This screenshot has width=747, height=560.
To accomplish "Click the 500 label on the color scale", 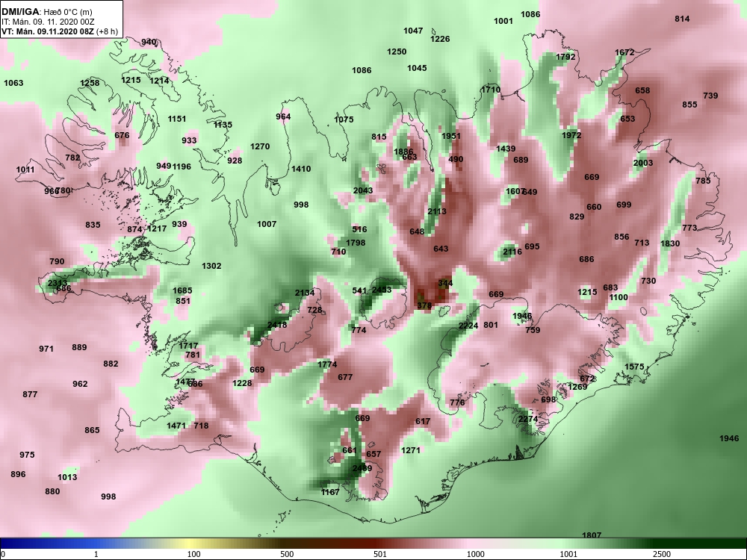I will [287, 554].
